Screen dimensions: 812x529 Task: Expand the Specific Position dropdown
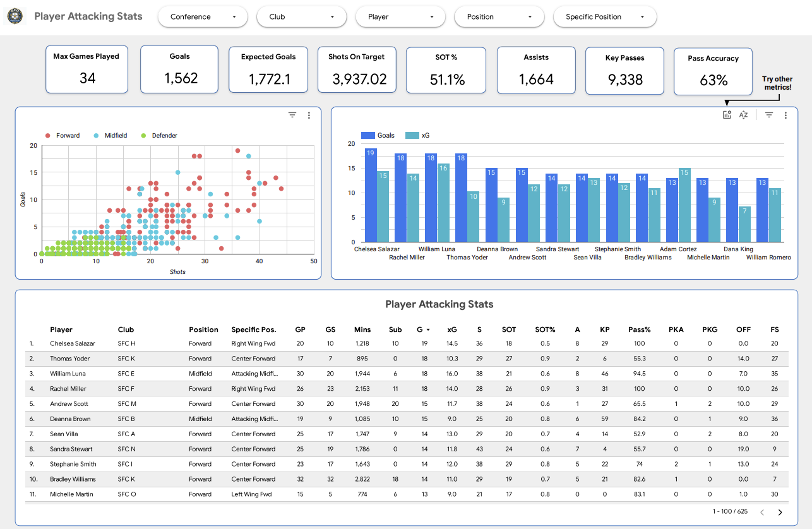[604, 16]
